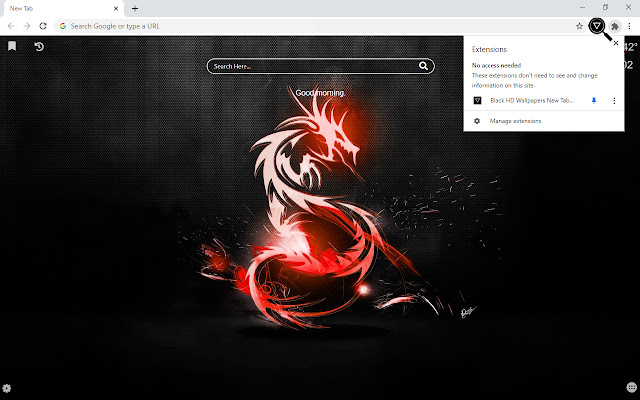Screen dimensions: 640x400
Task: Click the Extensions popup title
Action: click(489, 49)
